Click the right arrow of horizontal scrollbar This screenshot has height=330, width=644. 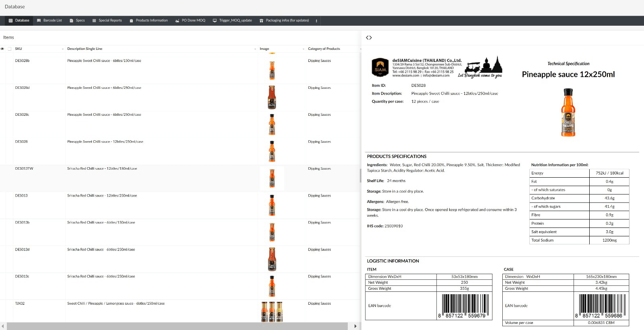[355, 326]
